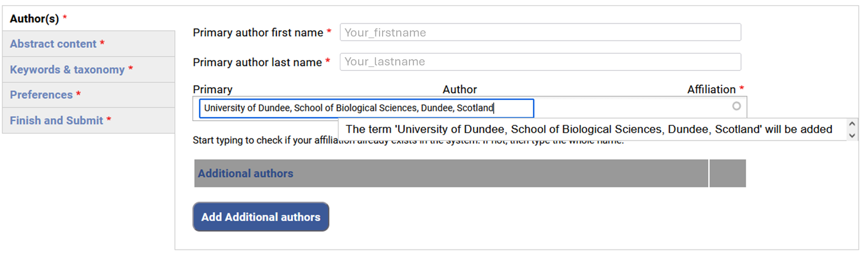Expand the Additional authors section header
This screenshot has height=255, width=868.
(246, 173)
